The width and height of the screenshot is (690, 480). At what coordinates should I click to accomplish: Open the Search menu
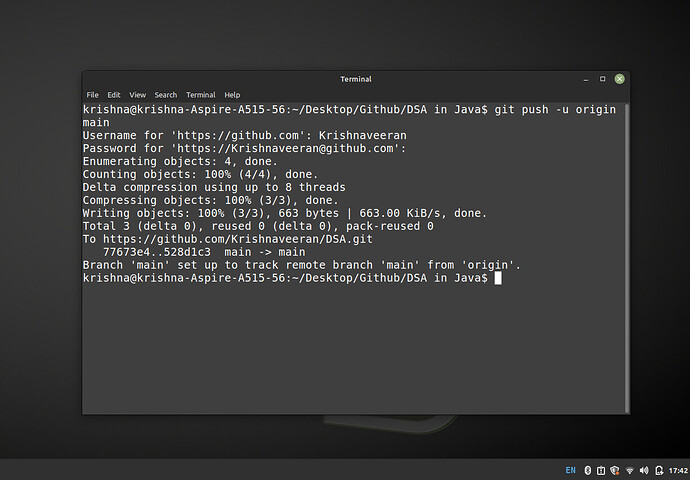165,95
